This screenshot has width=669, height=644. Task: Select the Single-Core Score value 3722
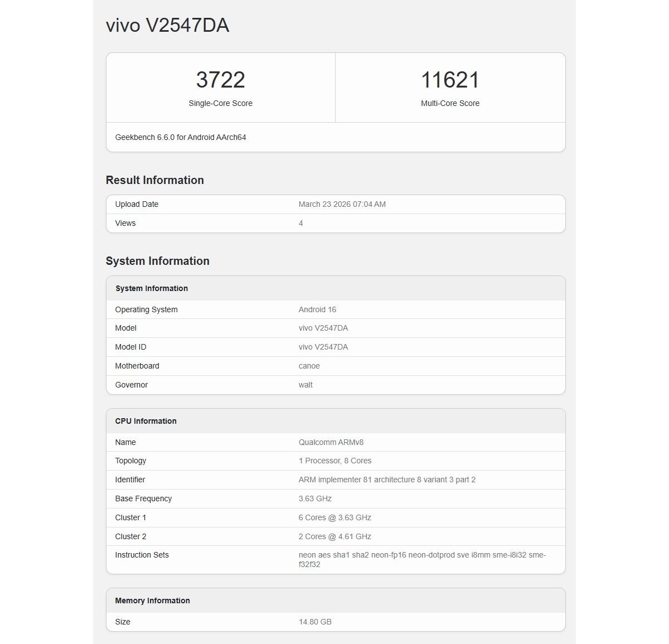(221, 80)
